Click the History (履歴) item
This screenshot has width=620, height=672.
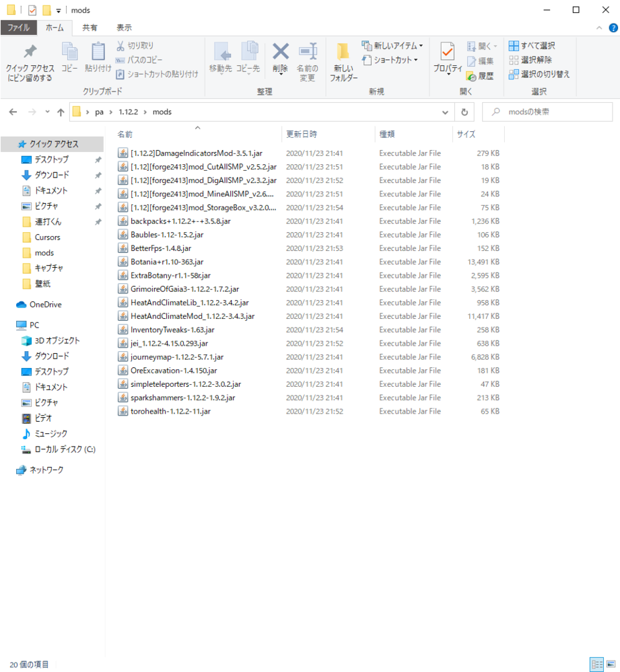pos(481,76)
